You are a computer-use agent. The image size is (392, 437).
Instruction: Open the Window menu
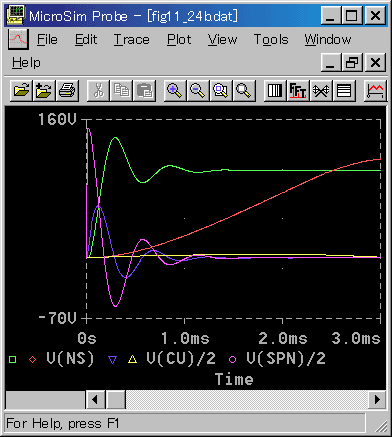[328, 40]
